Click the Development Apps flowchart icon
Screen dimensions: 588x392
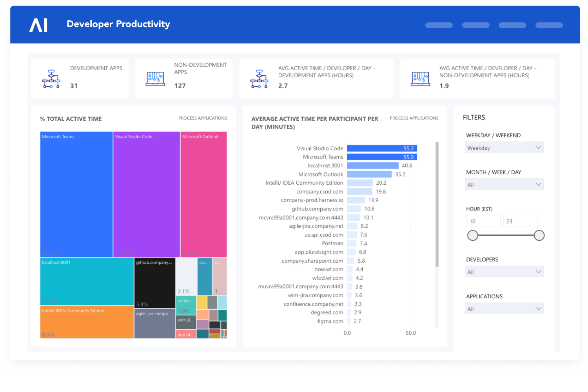coord(51,78)
